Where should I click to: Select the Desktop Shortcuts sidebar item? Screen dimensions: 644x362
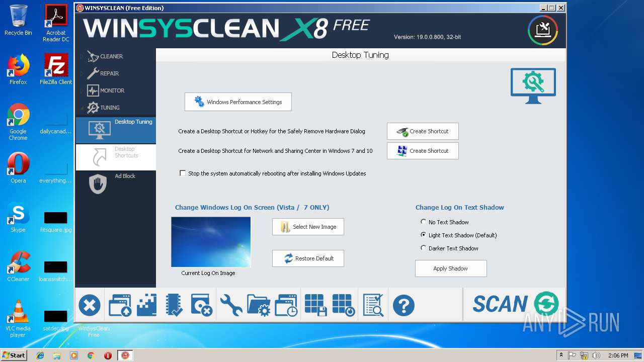[x=116, y=157]
